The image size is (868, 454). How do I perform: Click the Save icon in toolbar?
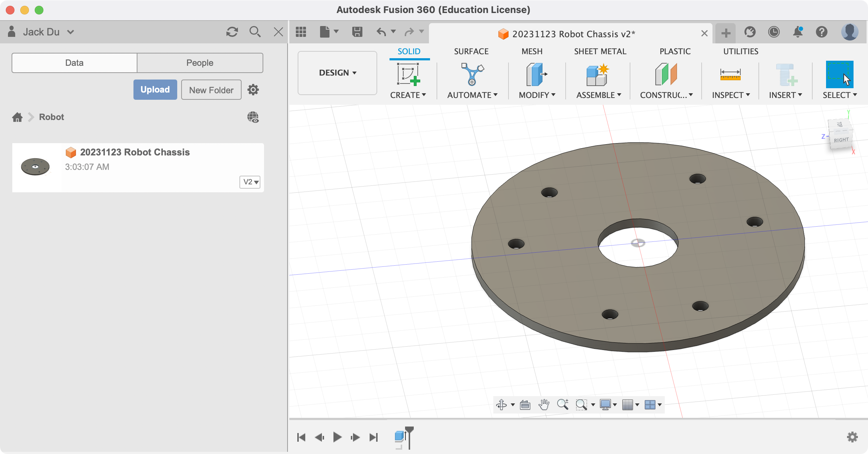click(357, 32)
